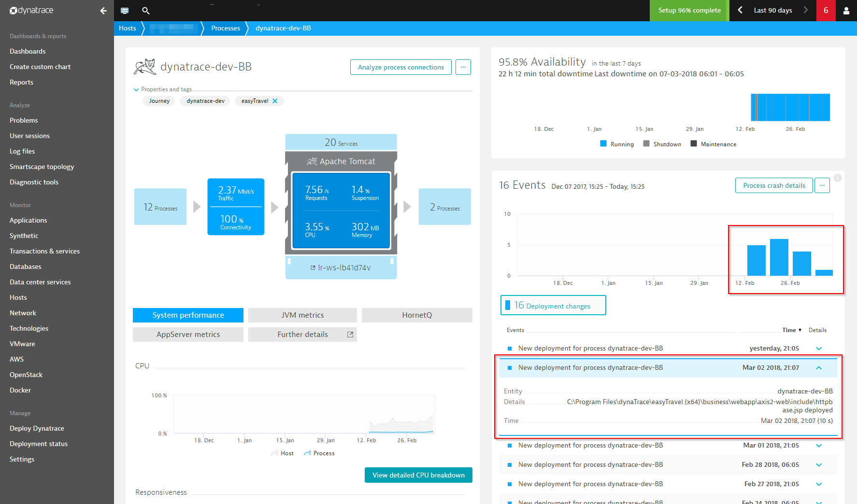Go to next timeframe with right chevron

point(805,10)
